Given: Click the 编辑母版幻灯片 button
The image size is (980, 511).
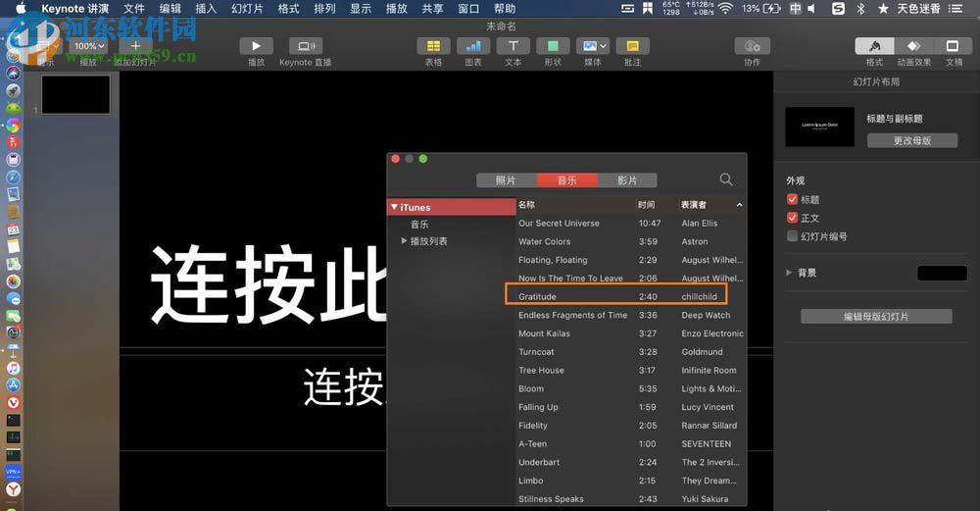Looking at the screenshot, I should tap(876, 317).
